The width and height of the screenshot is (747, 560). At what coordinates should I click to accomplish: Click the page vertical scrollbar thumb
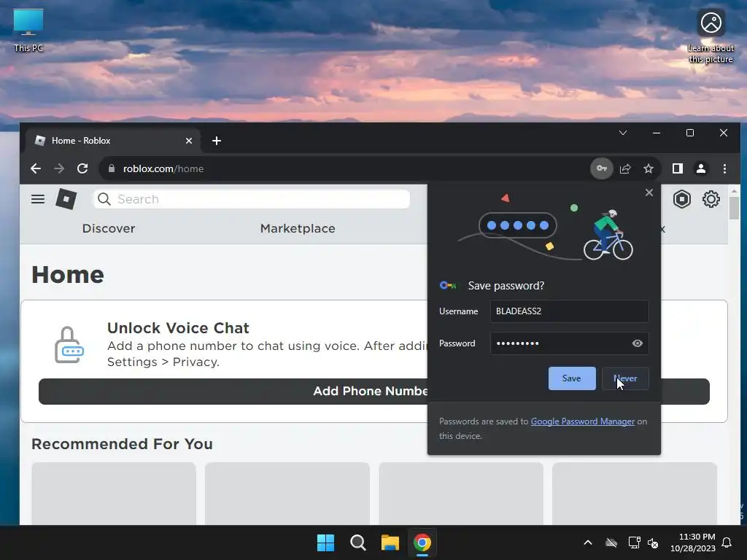pos(734,208)
